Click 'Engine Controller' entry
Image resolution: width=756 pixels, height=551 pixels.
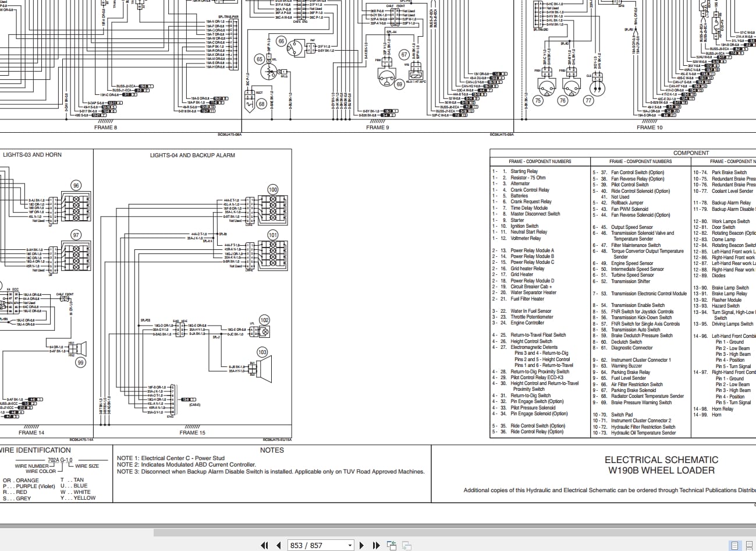click(527, 323)
